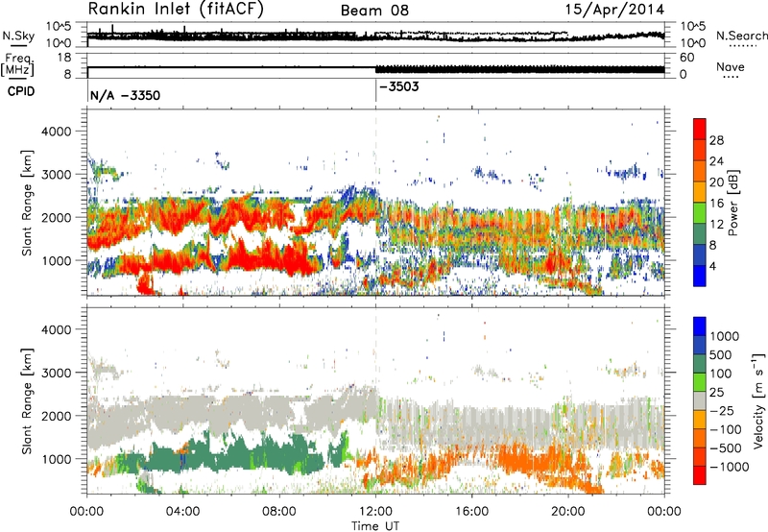Click the 'Slant Range [km]' label of the power panel

pyautogui.click(x=27, y=203)
